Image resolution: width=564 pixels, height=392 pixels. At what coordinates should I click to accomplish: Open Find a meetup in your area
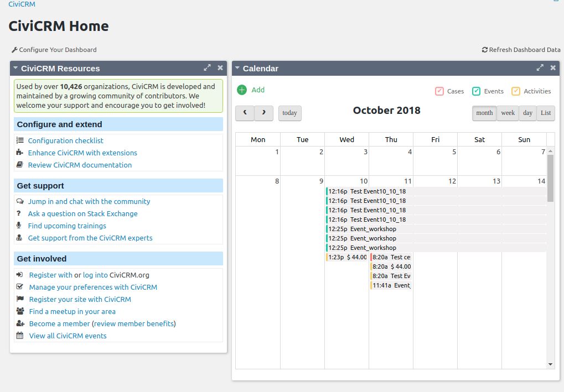[73, 311]
